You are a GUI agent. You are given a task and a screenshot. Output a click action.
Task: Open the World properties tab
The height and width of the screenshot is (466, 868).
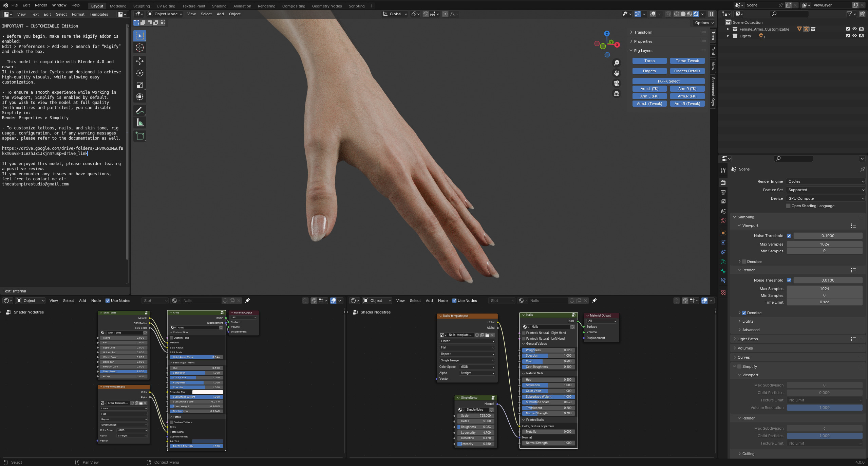[723, 221]
